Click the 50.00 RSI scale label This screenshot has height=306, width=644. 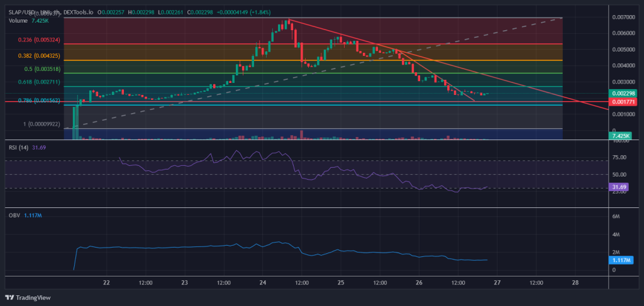tap(618, 174)
